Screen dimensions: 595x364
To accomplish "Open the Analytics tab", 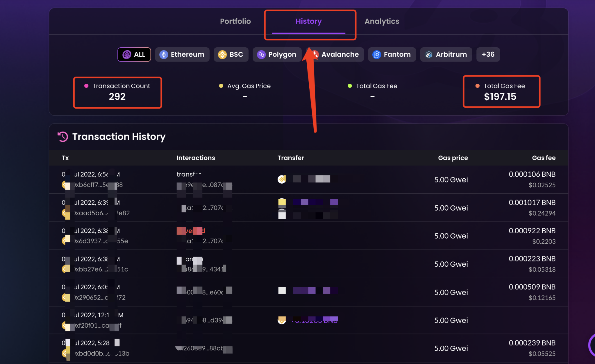I will (x=382, y=21).
